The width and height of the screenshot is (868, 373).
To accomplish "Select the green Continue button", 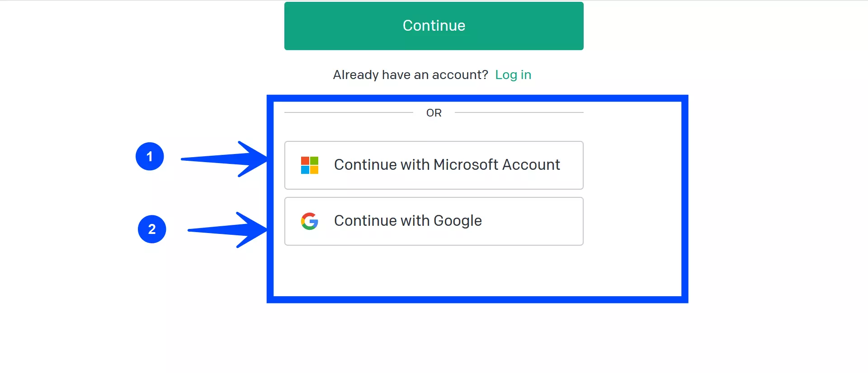I will (434, 26).
